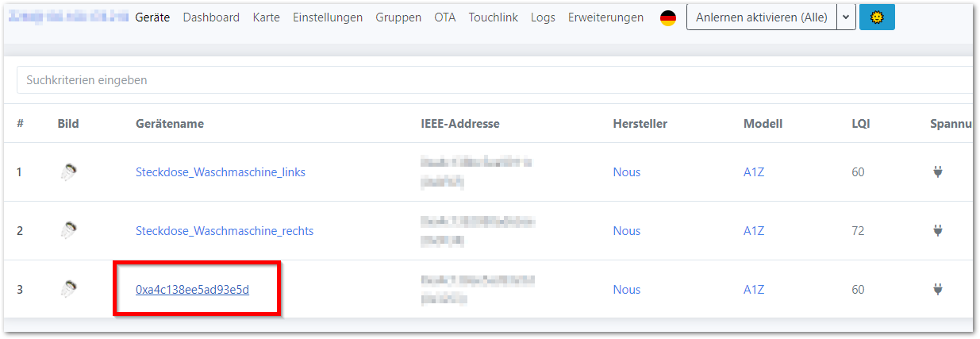Open Steckdose_Waschmaschine_links device link

click(x=220, y=172)
